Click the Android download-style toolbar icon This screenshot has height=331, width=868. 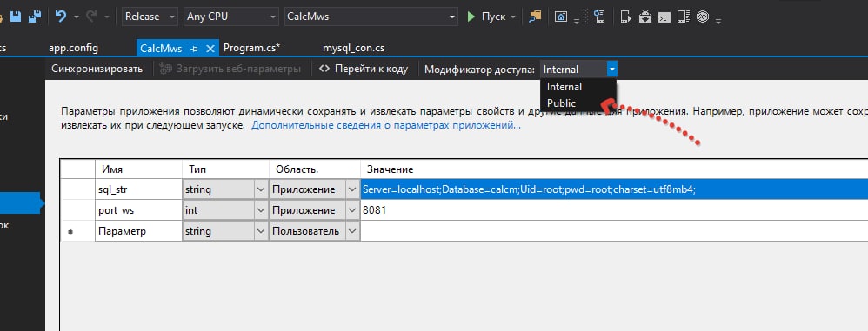click(644, 17)
